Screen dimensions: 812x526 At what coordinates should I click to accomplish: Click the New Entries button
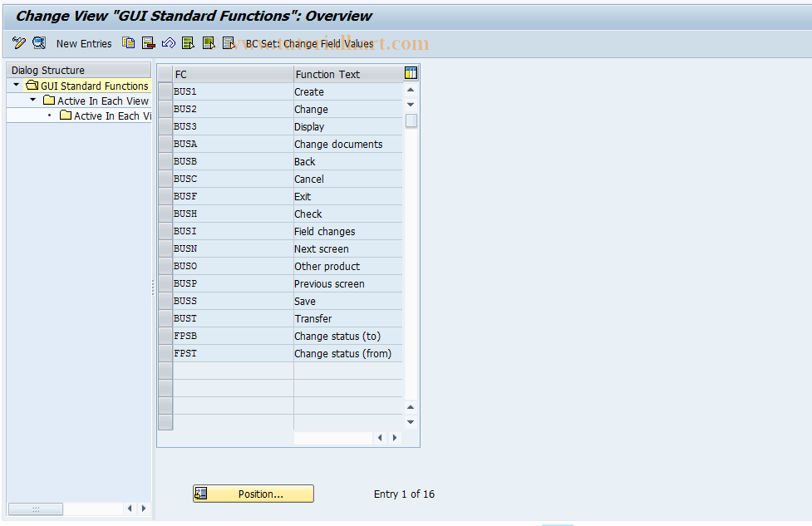84,43
